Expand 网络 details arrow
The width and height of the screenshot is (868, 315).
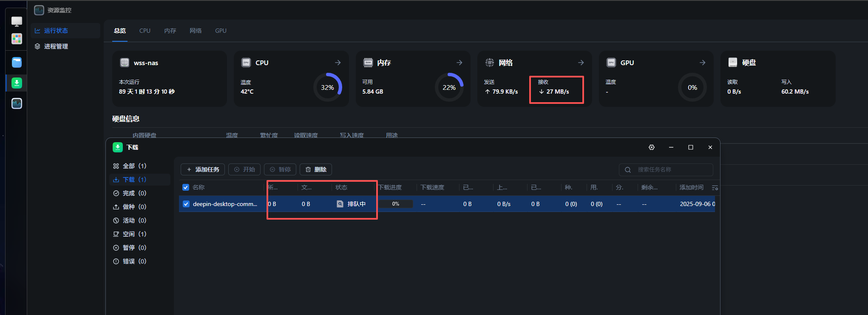tap(581, 63)
